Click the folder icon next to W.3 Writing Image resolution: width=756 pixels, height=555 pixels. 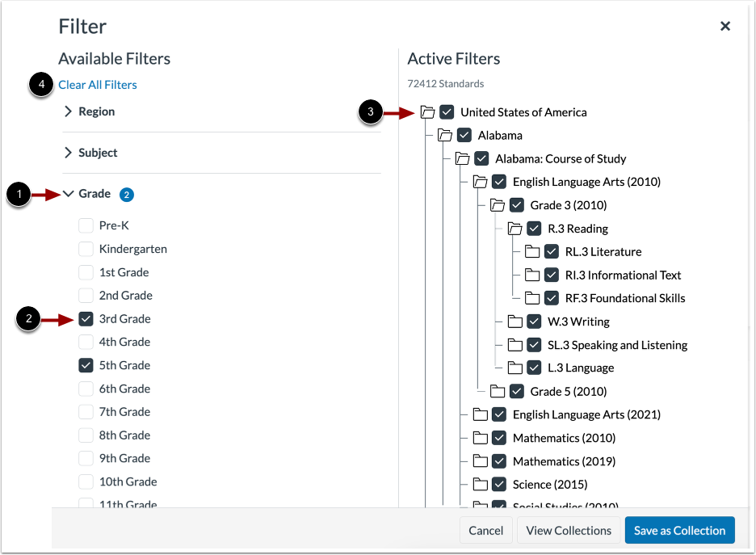(516, 322)
